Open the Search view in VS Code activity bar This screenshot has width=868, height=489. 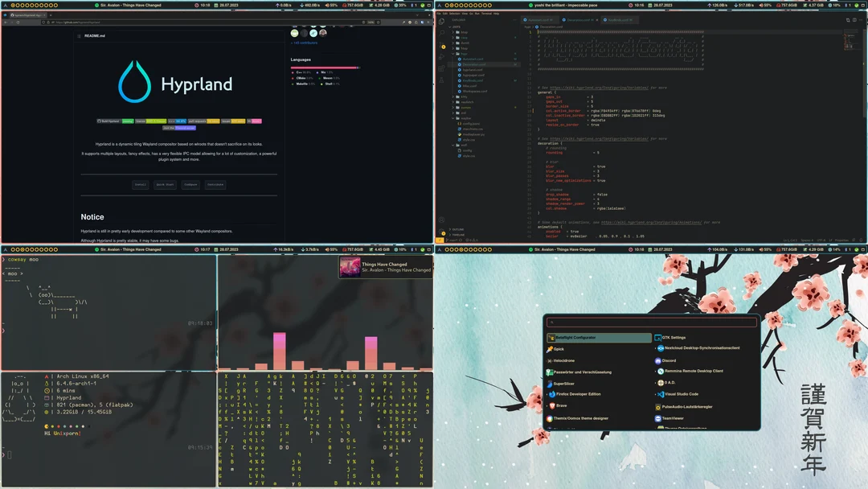(x=441, y=32)
